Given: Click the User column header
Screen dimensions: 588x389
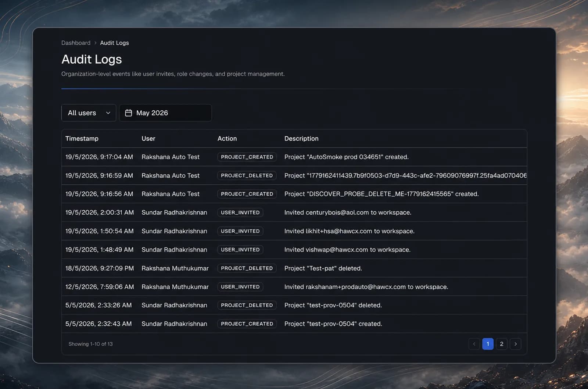Looking at the screenshot, I should pyautogui.click(x=148, y=139).
